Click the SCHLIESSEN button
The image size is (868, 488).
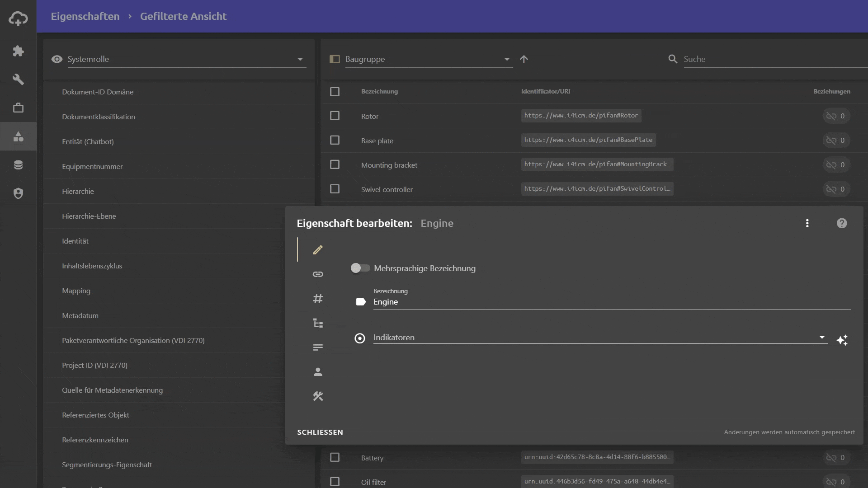320,432
